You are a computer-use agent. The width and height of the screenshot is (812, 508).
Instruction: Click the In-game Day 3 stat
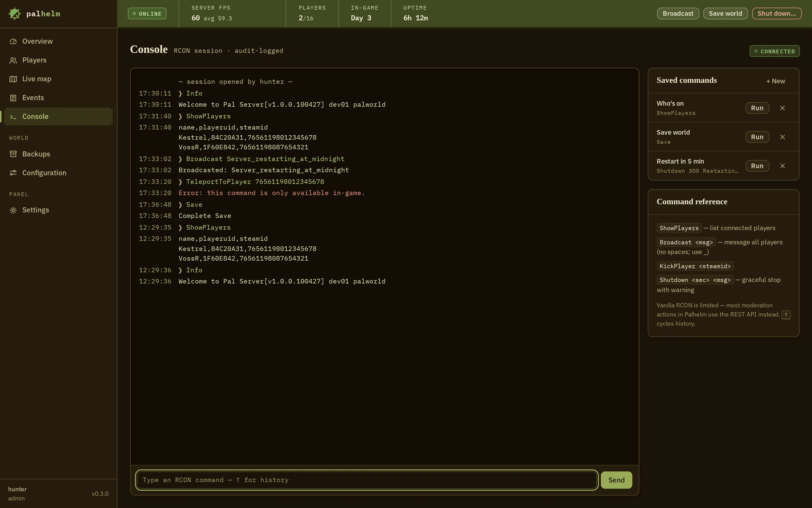point(364,13)
